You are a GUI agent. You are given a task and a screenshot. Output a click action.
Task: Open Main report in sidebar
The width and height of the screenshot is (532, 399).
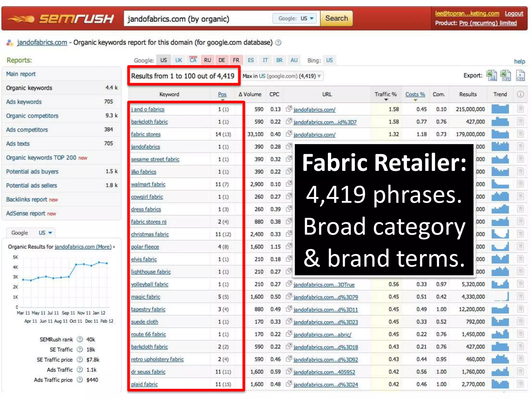tap(21, 74)
